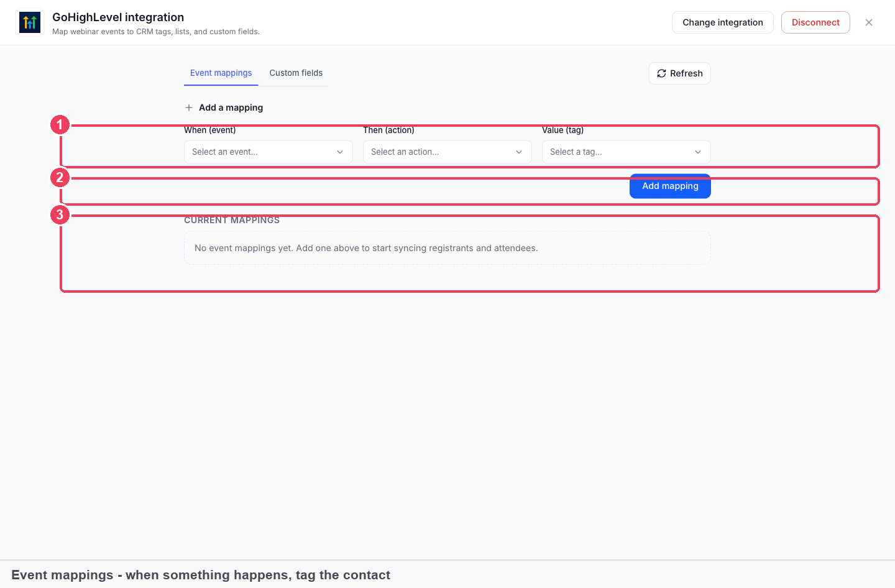Viewport: 895px width, 588px height.
Task: Open the Select an action dropdown
Action: [x=447, y=152]
